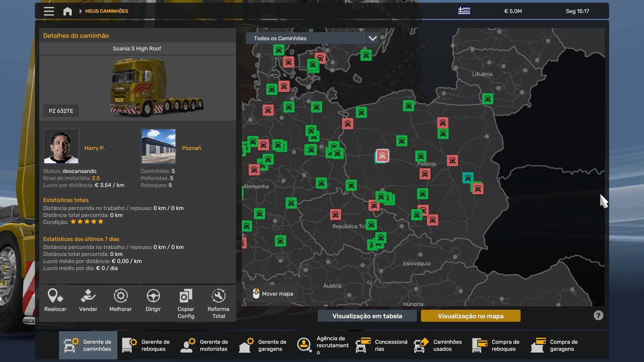644x362 pixels.
Task: Open the help question mark icon
Action: [x=598, y=315]
